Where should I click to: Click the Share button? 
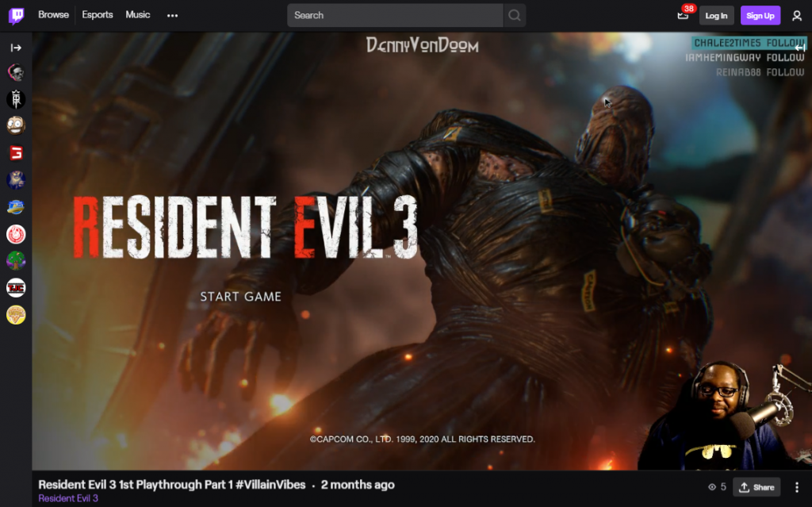756,487
